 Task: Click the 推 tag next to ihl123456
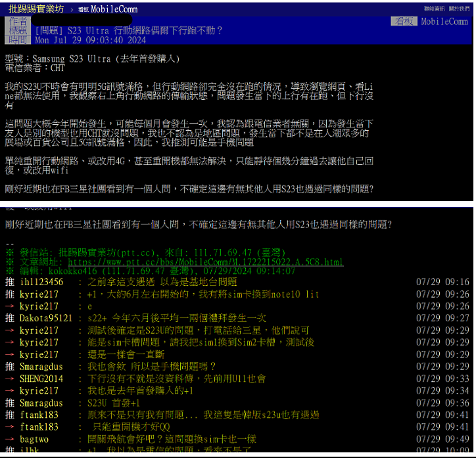[10, 282]
